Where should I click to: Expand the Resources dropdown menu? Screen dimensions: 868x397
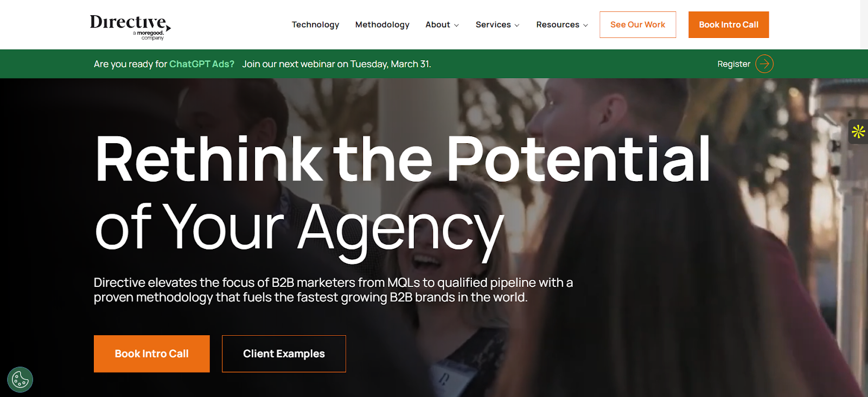coord(562,25)
